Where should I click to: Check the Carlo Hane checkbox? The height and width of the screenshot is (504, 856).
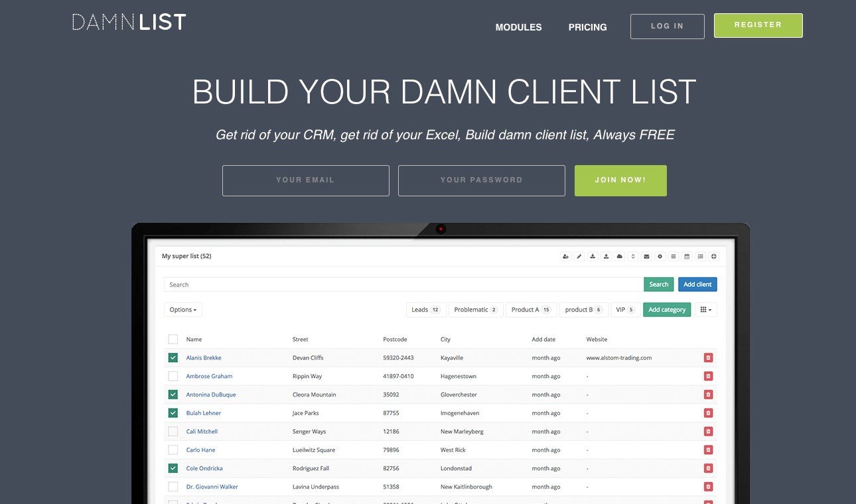[173, 450]
